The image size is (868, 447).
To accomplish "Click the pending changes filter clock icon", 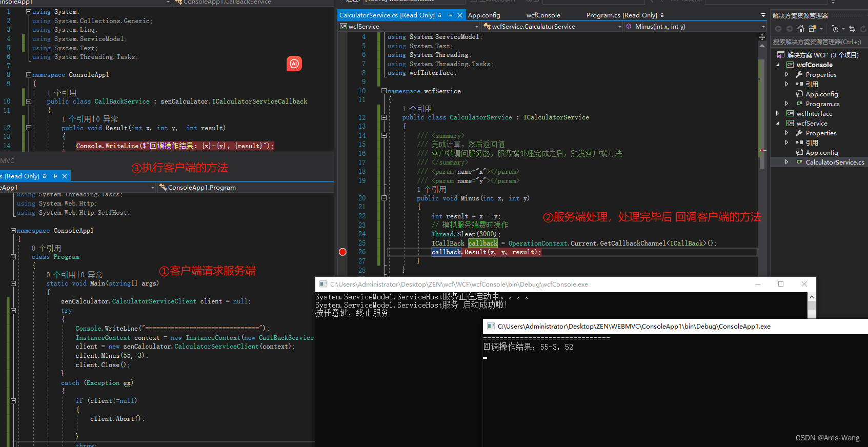I will (x=835, y=29).
